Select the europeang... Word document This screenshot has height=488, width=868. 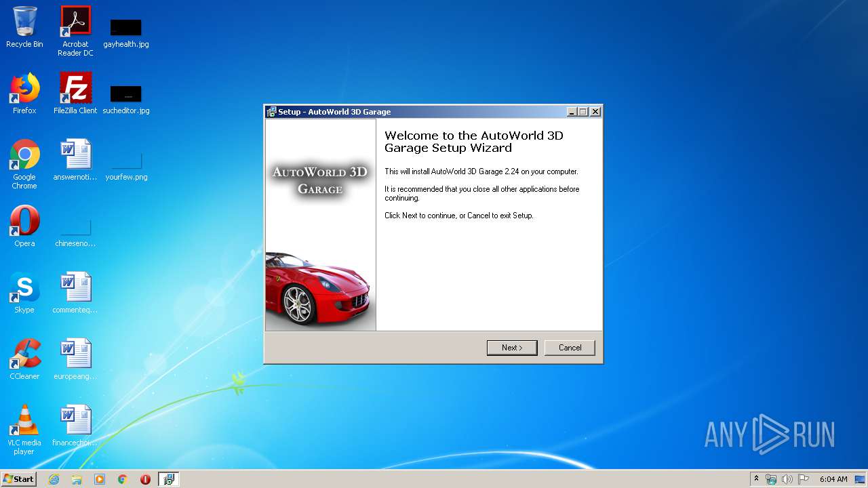tap(75, 359)
